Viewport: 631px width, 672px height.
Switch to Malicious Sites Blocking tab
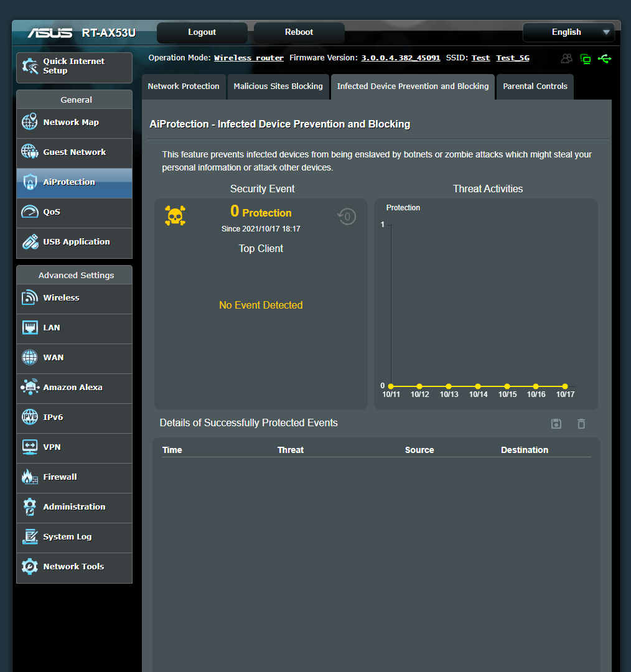[278, 86]
